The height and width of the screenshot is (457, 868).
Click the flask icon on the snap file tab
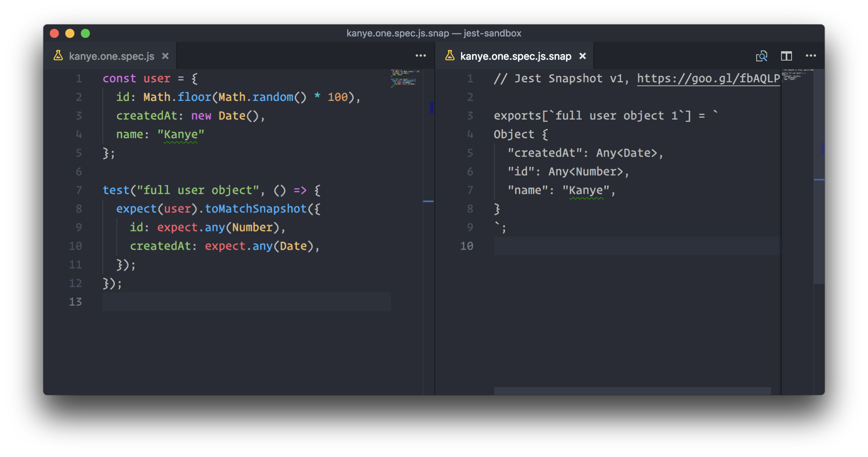click(x=450, y=56)
